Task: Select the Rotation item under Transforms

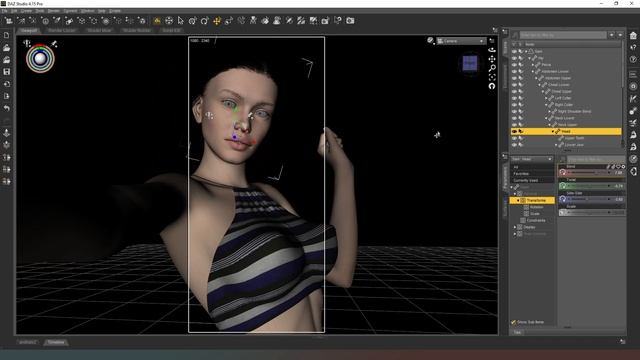Action: [x=536, y=207]
